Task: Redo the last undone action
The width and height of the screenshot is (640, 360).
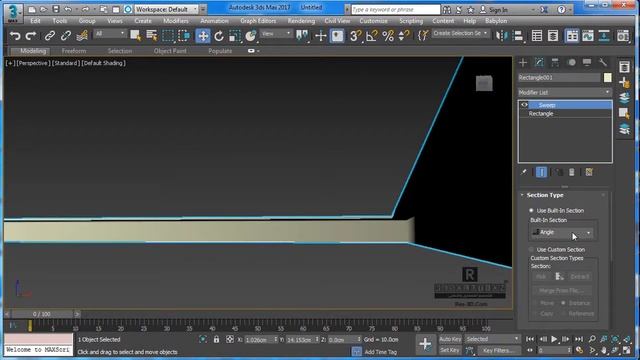Action: (31, 36)
